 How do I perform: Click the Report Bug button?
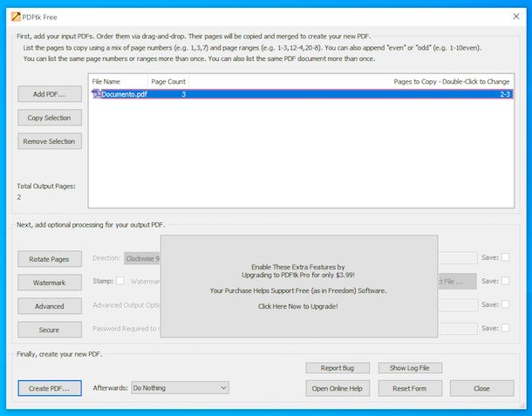[x=338, y=368]
